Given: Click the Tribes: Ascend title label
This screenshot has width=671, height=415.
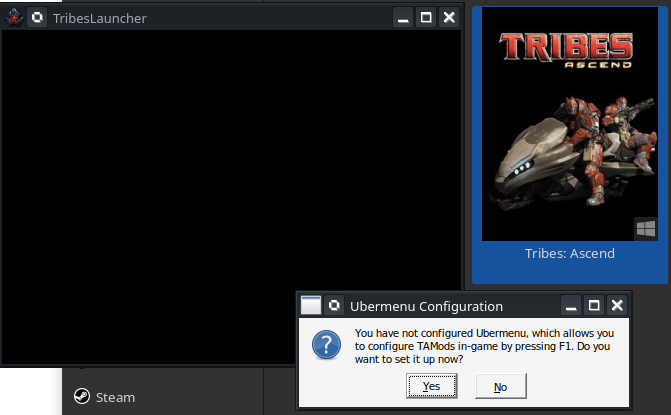Looking at the screenshot, I should pos(570,253).
